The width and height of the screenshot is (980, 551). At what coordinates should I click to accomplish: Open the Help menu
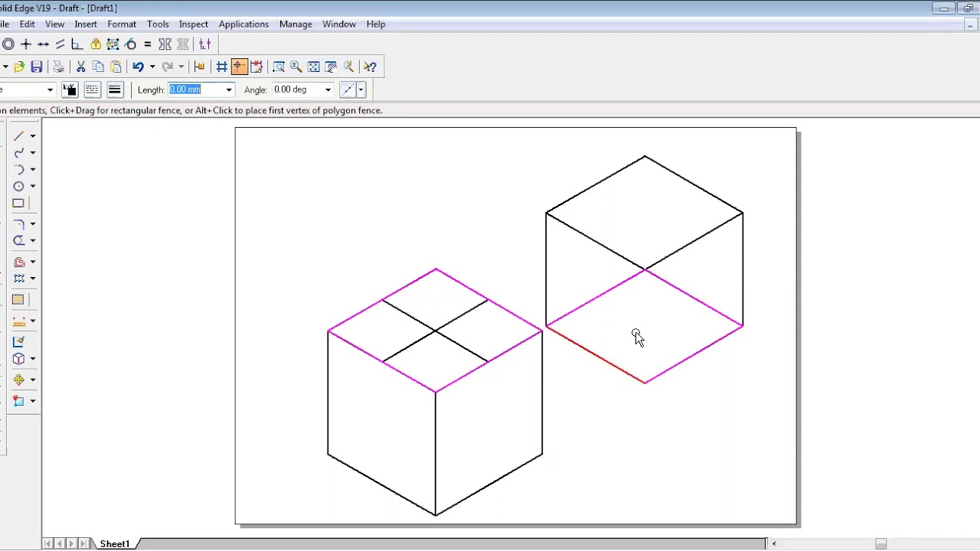point(376,24)
